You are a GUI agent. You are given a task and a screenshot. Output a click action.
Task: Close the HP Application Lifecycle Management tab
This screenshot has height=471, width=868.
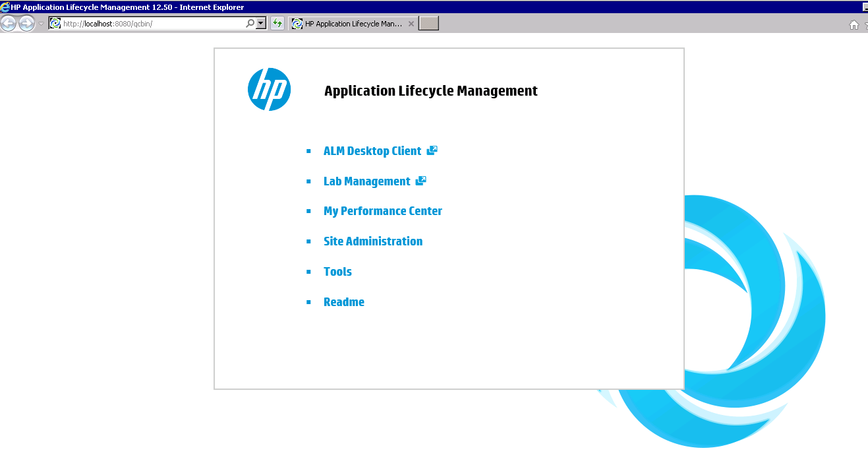(411, 24)
